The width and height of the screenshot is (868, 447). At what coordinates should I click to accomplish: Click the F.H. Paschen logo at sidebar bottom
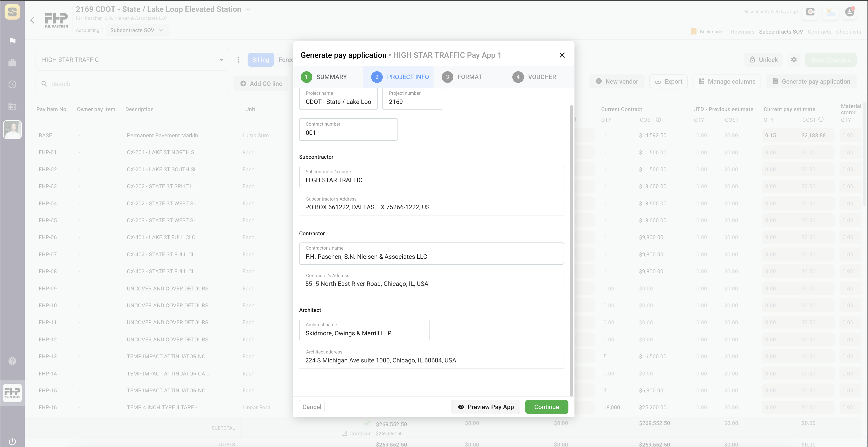(x=13, y=393)
